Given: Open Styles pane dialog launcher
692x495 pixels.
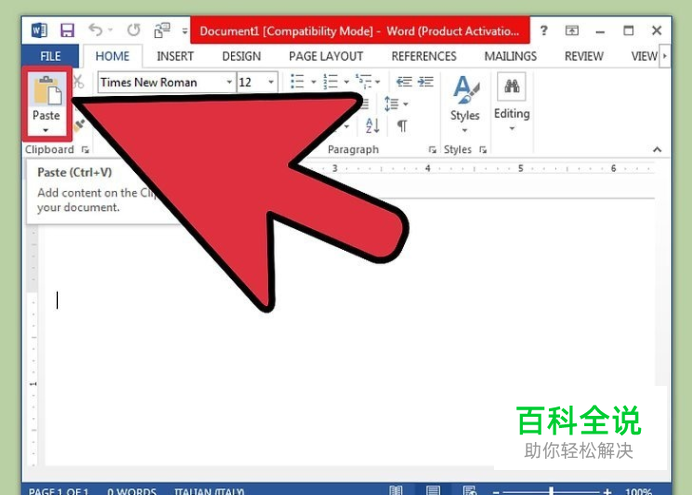Looking at the screenshot, I should [483, 150].
